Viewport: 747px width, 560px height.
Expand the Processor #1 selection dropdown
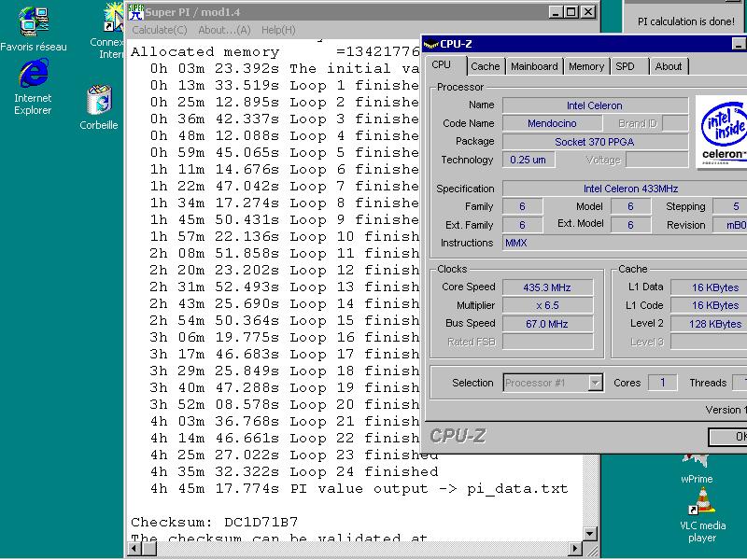[x=595, y=383]
